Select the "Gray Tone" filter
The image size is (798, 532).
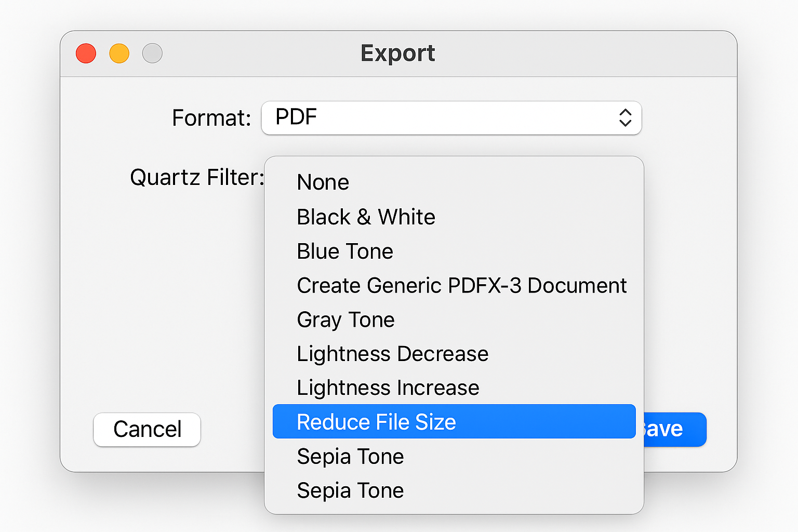click(x=345, y=320)
